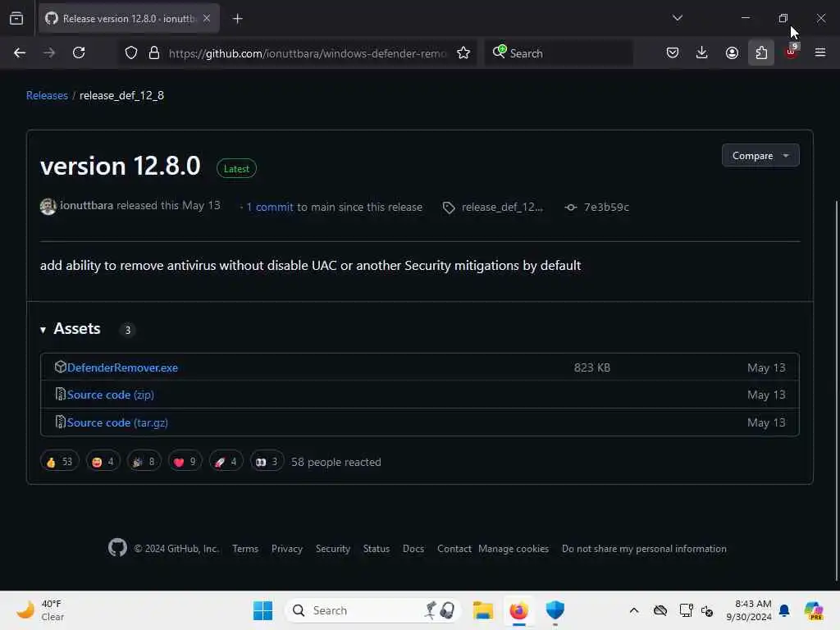Open the Docs footer link

coord(413,549)
